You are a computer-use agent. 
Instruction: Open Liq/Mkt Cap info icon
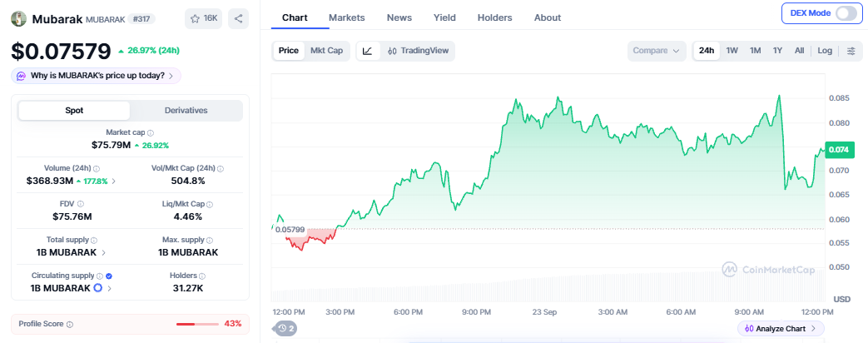tap(210, 205)
